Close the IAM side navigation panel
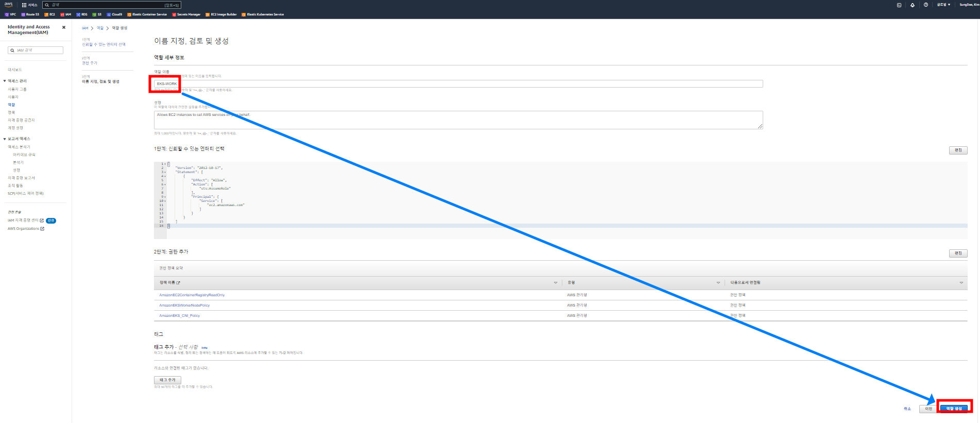Viewport: 980px width, 423px height. tap(64, 27)
